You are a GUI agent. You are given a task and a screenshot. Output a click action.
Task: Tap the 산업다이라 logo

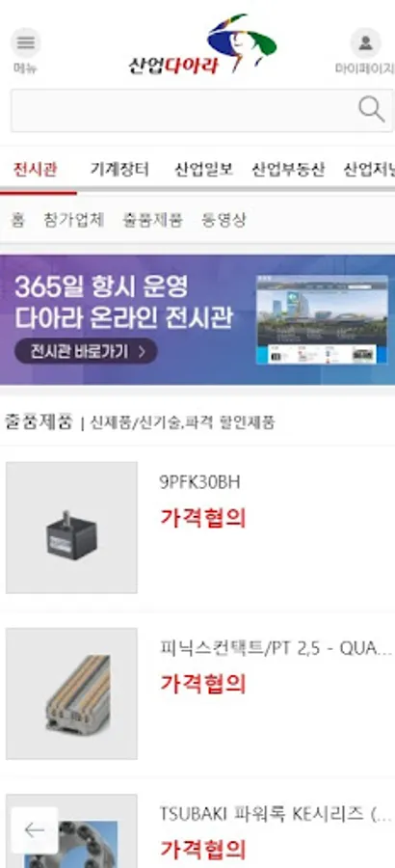(x=202, y=45)
